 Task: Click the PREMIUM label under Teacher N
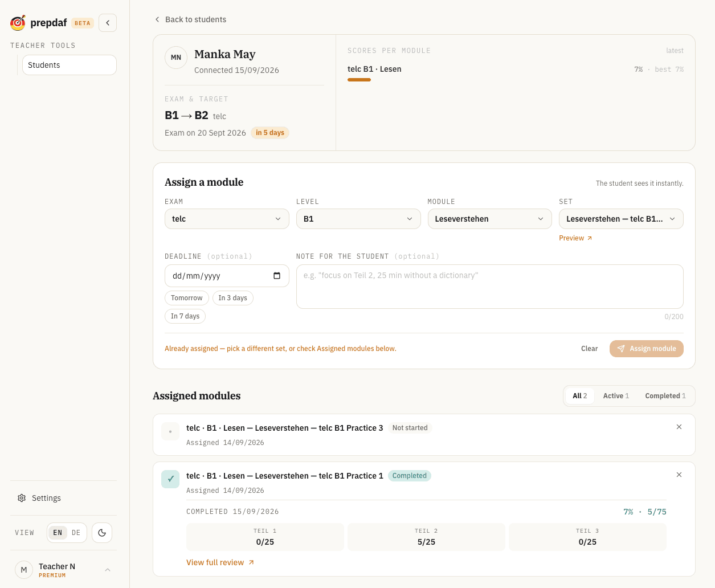(52, 575)
